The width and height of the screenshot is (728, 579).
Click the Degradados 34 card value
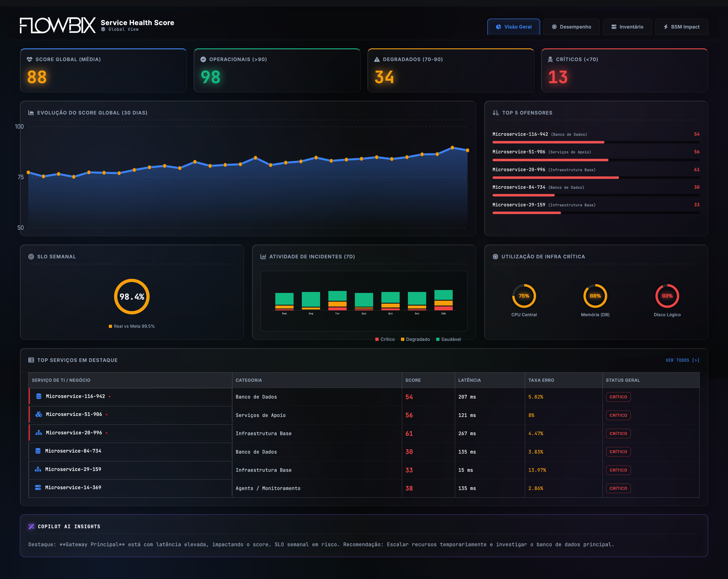[x=384, y=77]
